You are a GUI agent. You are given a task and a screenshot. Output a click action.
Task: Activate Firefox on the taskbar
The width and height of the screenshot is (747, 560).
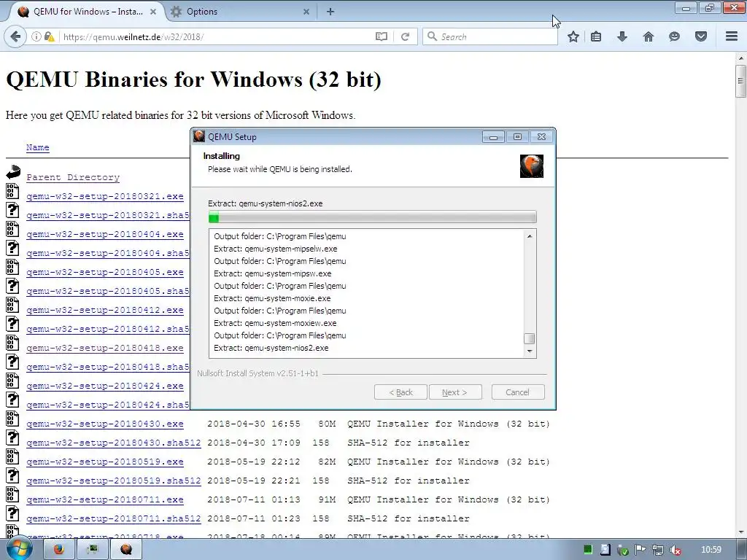point(58,549)
